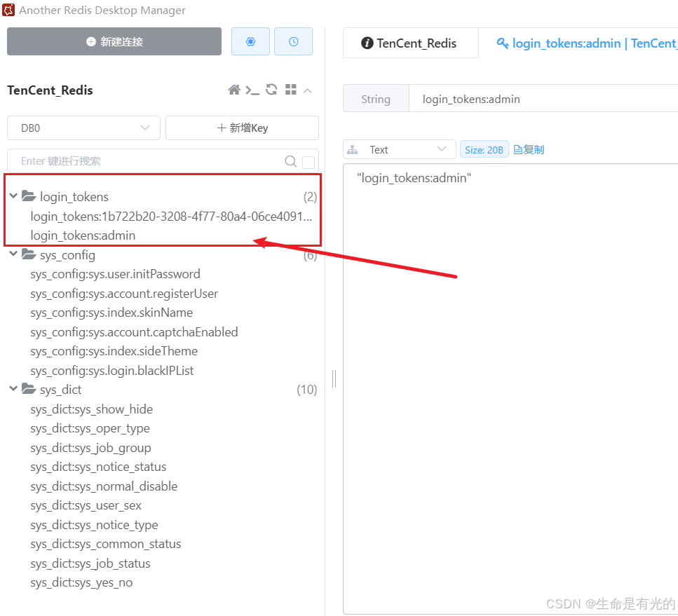Open the command log clock icon
678x616 pixels.
[x=294, y=41]
